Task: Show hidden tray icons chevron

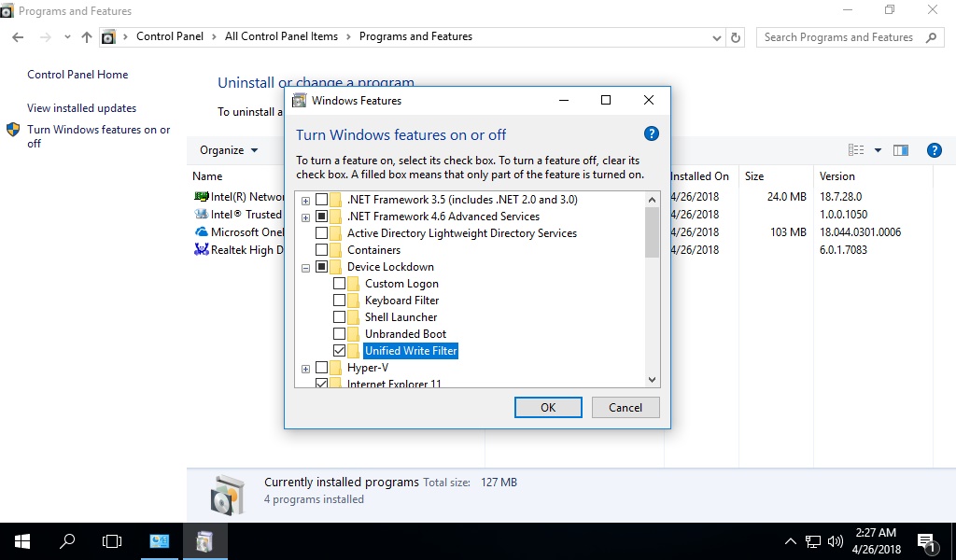Action: click(x=790, y=541)
